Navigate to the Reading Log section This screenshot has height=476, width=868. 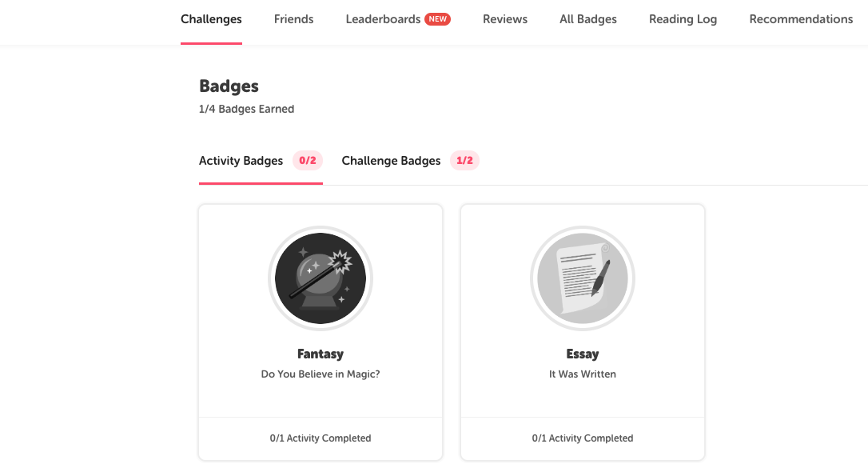point(683,18)
